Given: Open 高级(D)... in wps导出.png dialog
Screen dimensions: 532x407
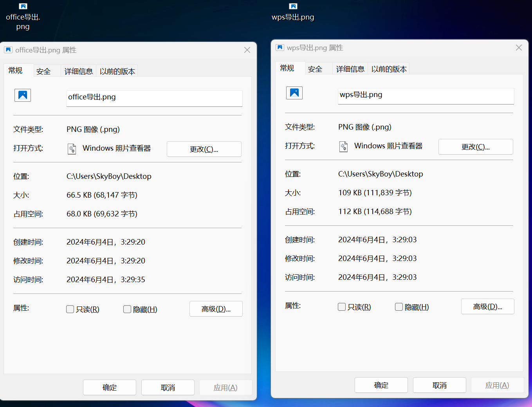Looking at the screenshot, I should tap(488, 306).
